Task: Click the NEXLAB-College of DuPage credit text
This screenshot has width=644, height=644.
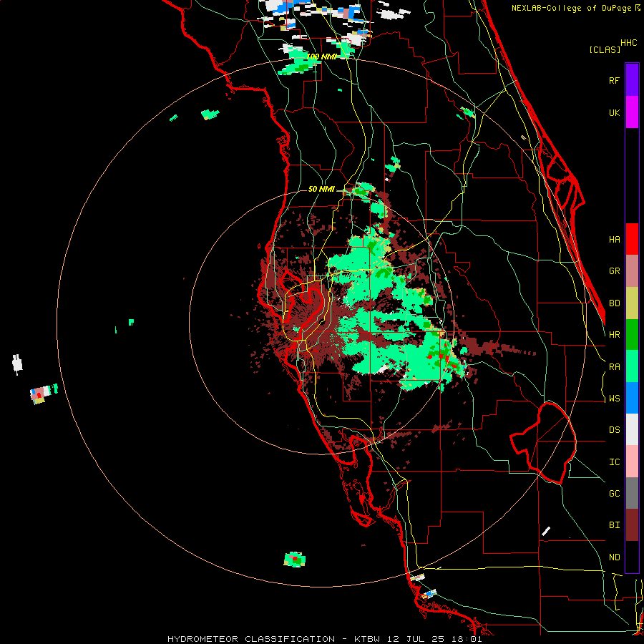Action: [571, 8]
